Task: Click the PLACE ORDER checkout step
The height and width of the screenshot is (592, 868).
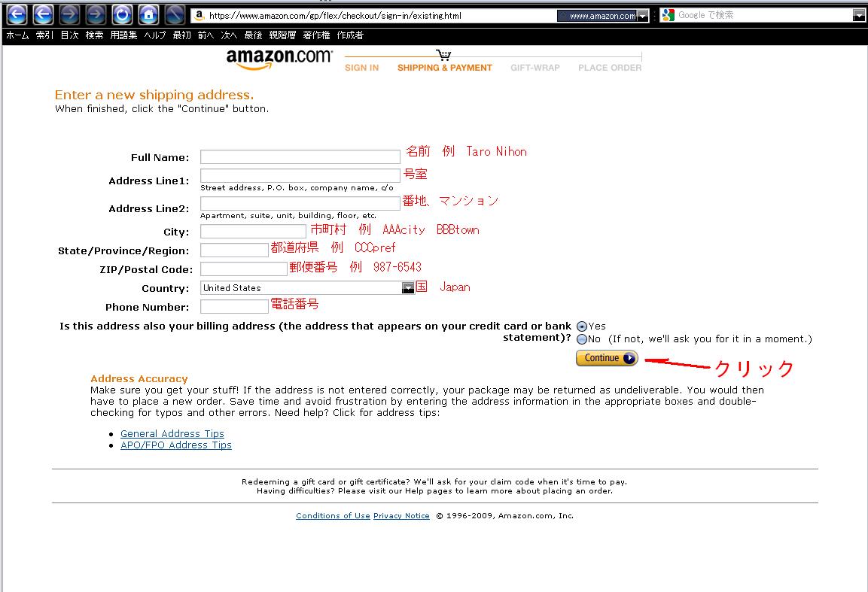Action: (x=610, y=68)
